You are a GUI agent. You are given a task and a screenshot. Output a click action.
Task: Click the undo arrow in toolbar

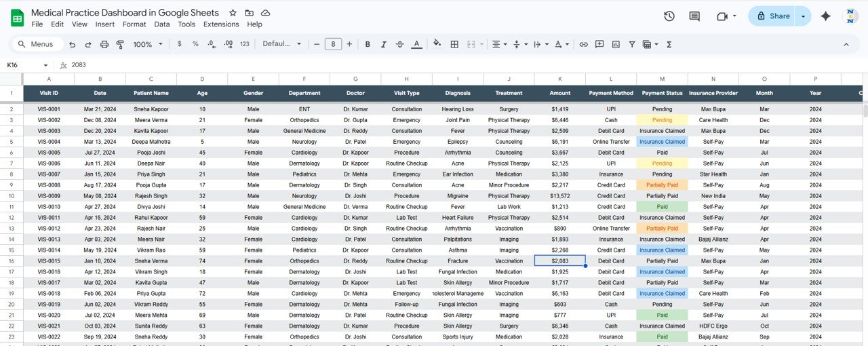click(x=73, y=44)
